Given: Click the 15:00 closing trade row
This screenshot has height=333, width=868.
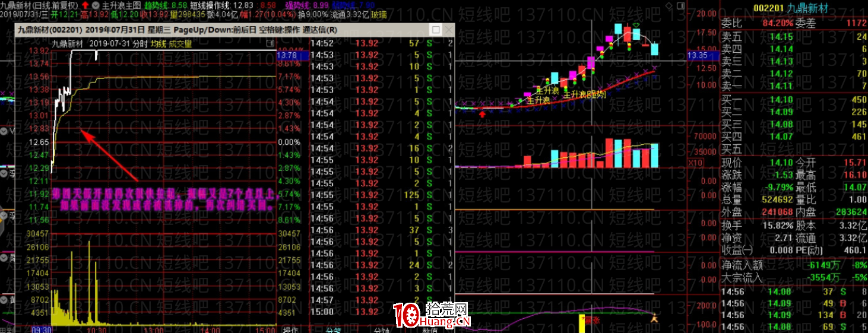Looking at the screenshot, I should tap(382, 312).
